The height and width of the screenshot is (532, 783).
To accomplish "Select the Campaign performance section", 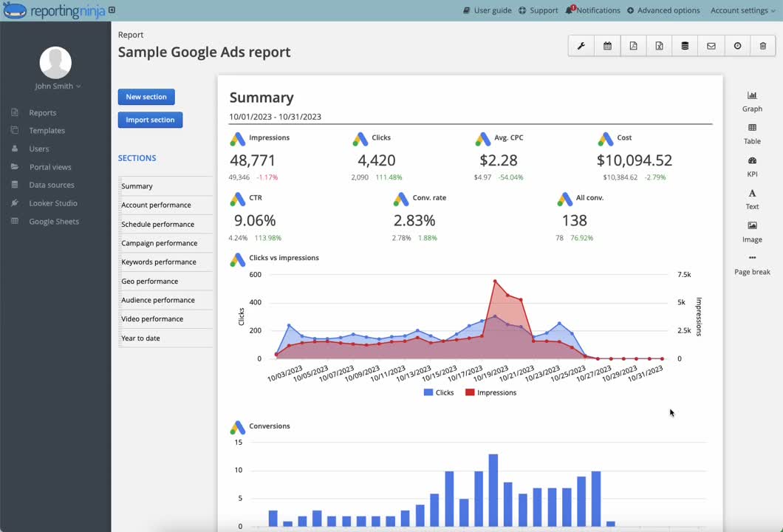I will pyautogui.click(x=159, y=243).
